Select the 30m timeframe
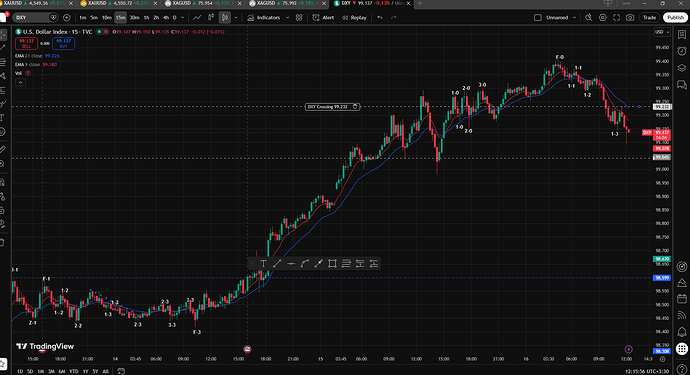This screenshot has height=375, width=690. tap(134, 18)
